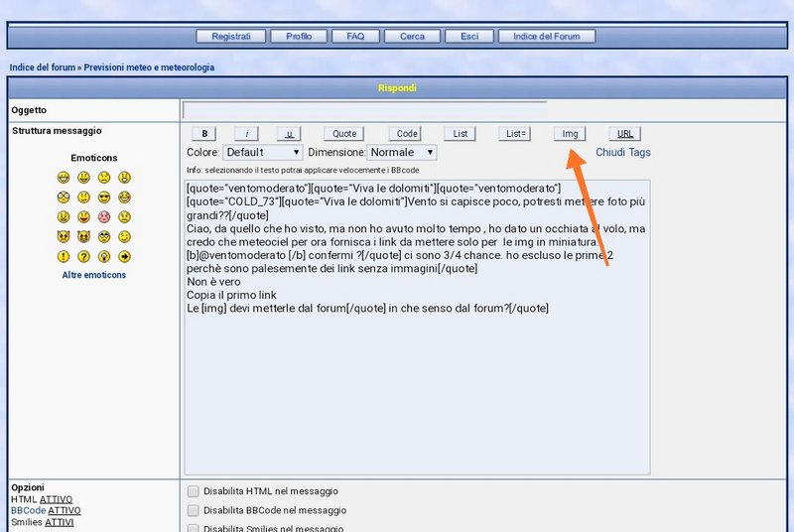The height and width of the screenshot is (532, 794).
Task: Insert the grinning horned Twisted Evil emoticon
Action: (x=83, y=236)
